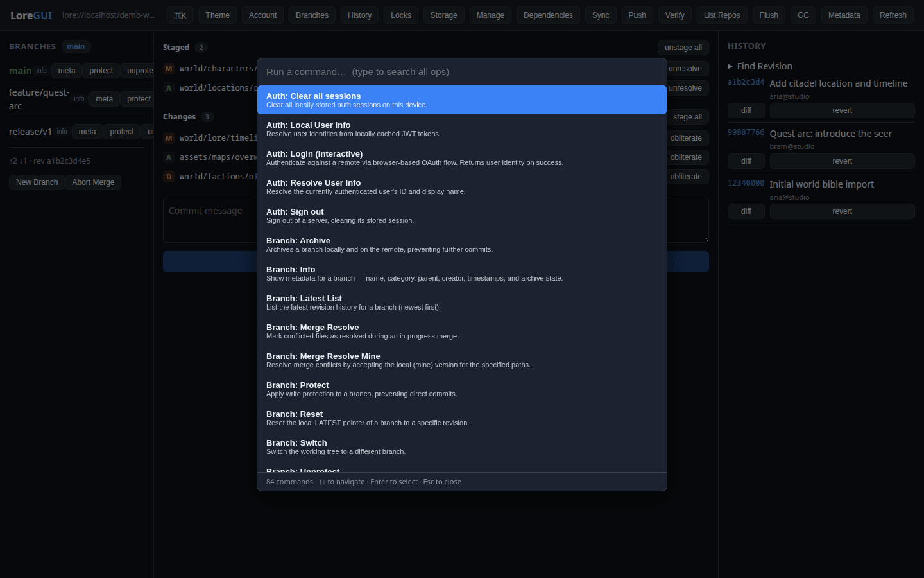Revert Initial world bible import revision
The height and width of the screenshot is (578, 924).
pos(843,211)
